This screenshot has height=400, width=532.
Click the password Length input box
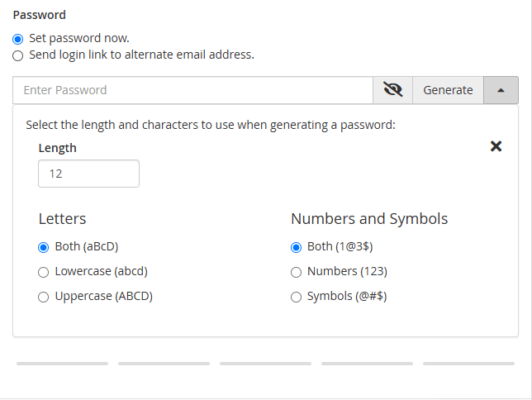(88, 174)
